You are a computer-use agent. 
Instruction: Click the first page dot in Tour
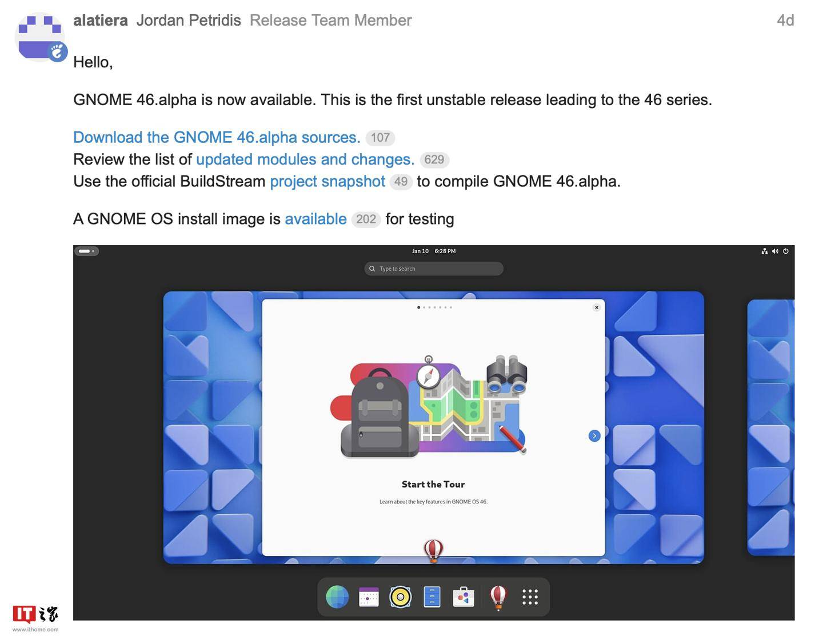[419, 307]
